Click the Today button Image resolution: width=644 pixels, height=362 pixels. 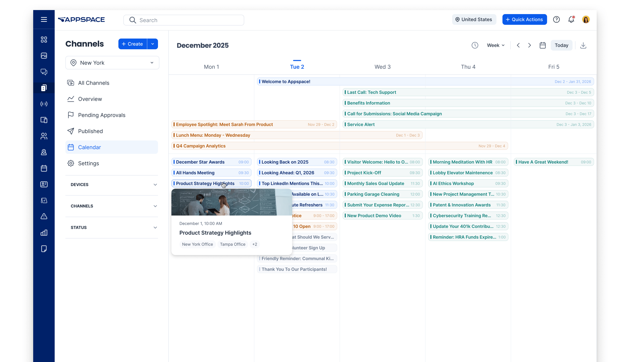561,45
